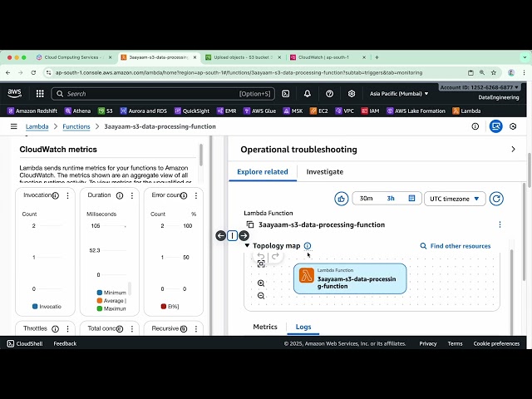Show info for the Duration metric

(120, 196)
